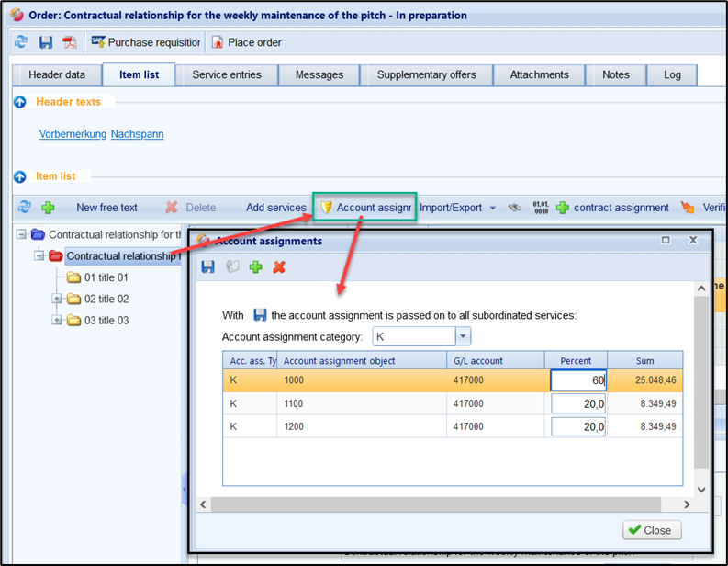
Task: Open the Account assignment shield toolbar button
Action: click(x=364, y=208)
